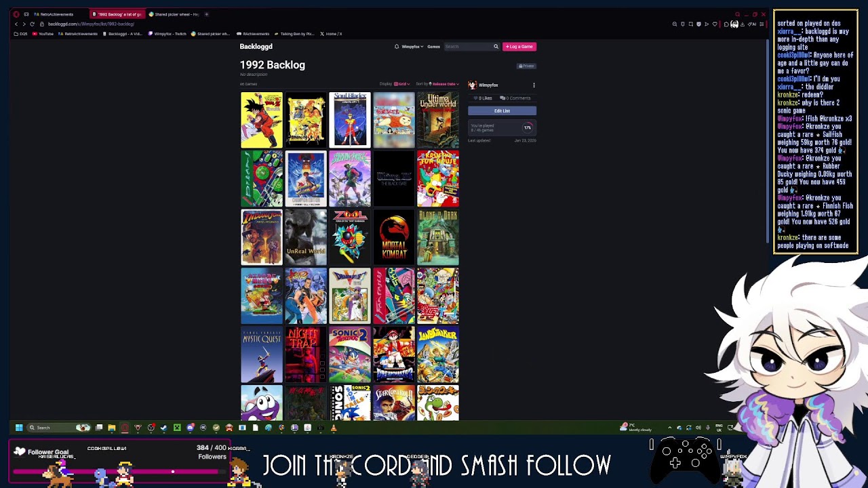Screen dimensions: 868x488
Task: Open the Ultima Underworld game cover
Action: [x=438, y=120]
